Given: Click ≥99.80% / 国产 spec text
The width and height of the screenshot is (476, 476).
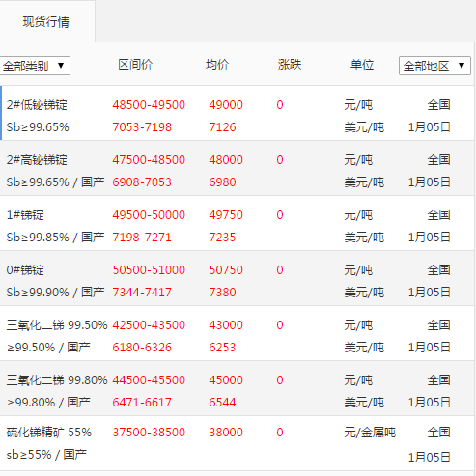Looking at the screenshot, I should pyautogui.click(x=48, y=403).
